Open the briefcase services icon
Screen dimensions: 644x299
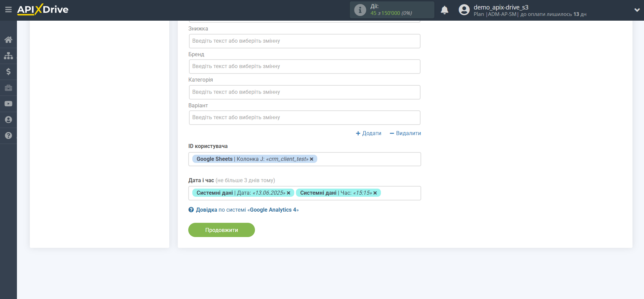(8, 88)
